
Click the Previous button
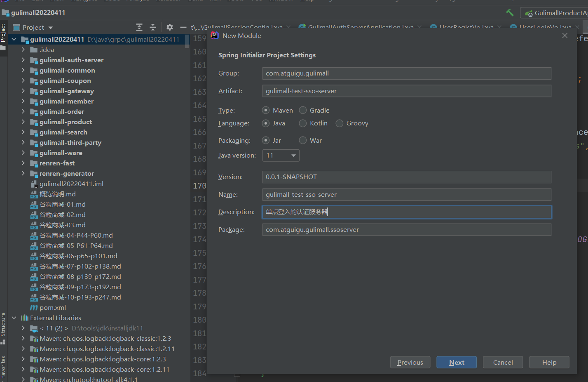point(410,362)
